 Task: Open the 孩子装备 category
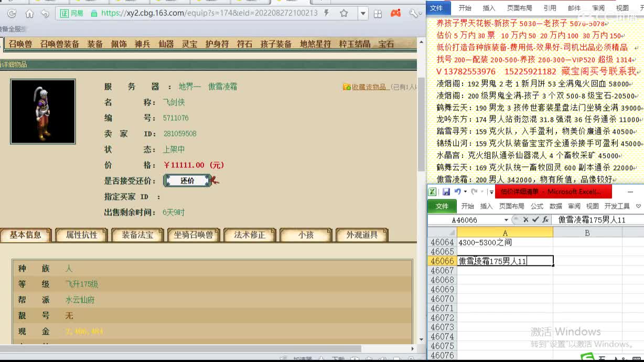[276, 44]
